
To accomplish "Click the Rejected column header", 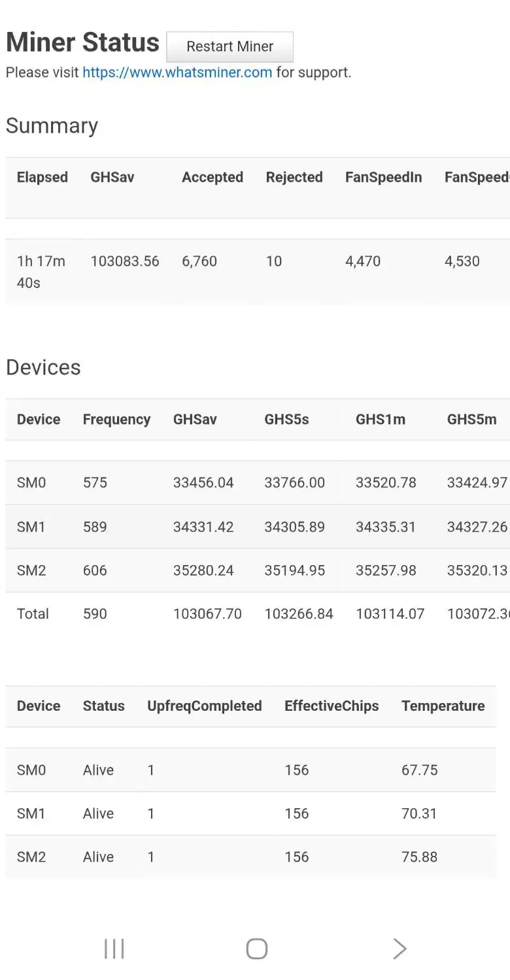I will [294, 177].
